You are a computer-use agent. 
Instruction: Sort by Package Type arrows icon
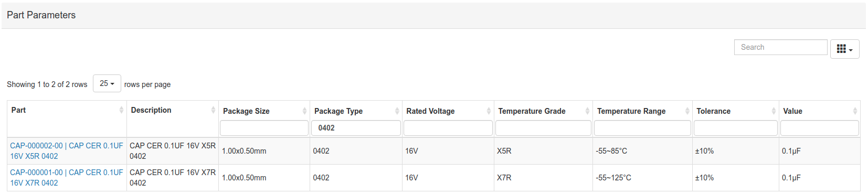pyautogui.click(x=397, y=111)
